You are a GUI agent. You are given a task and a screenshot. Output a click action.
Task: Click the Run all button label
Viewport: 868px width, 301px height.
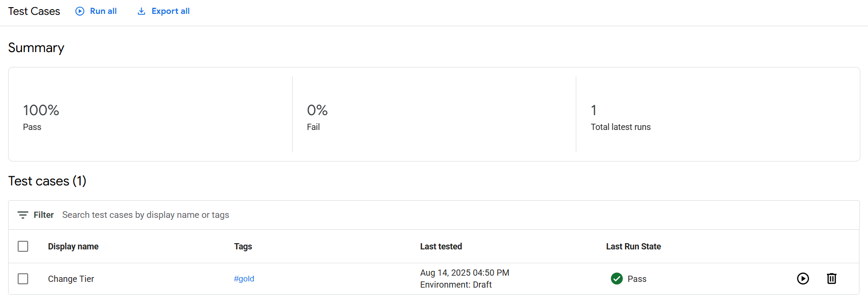pos(103,11)
